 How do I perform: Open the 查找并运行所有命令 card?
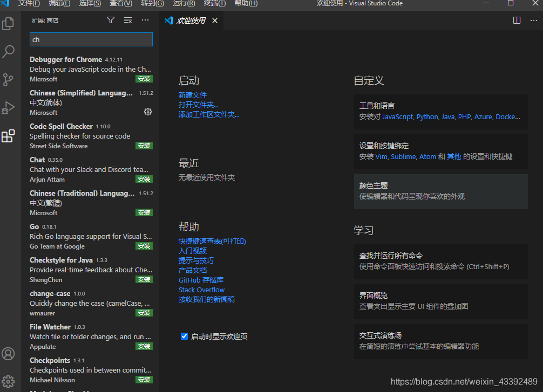click(x=441, y=261)
